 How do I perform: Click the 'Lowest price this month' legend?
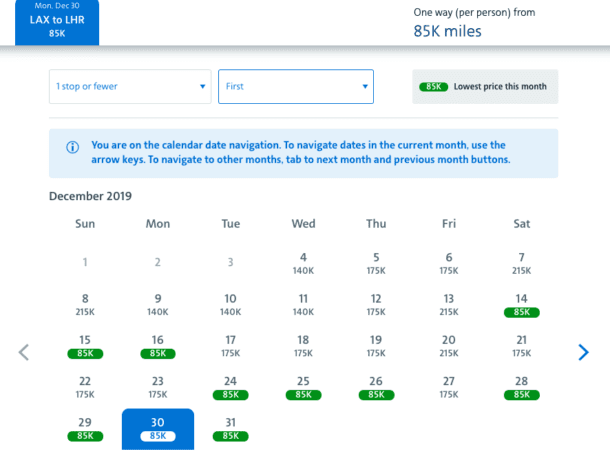click(x=486, y=87)
